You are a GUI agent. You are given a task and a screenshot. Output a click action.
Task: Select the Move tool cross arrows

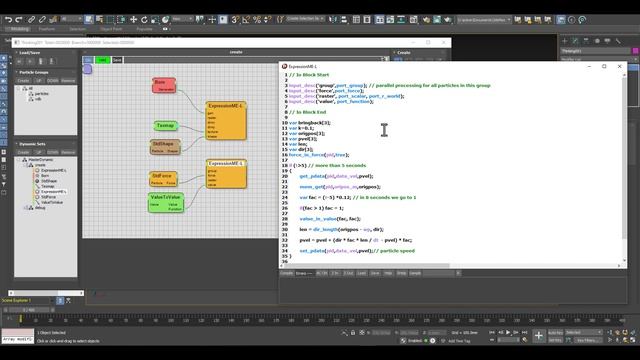point(133,19)
